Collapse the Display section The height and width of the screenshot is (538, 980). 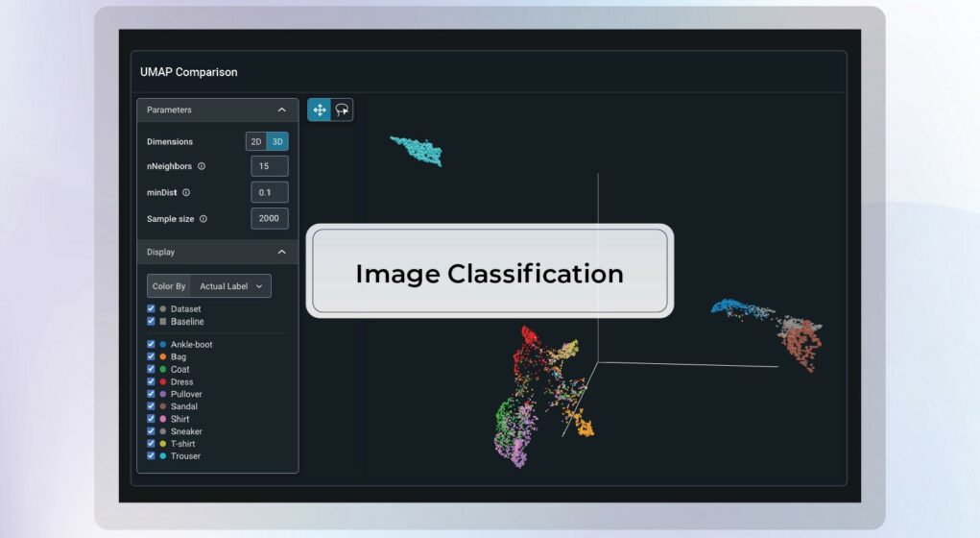point(282,252)
